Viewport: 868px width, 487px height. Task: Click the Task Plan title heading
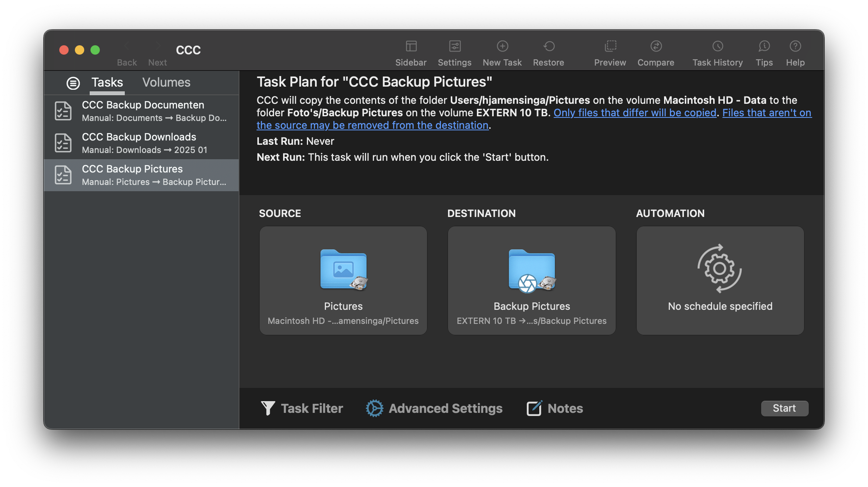coord(374,82)
